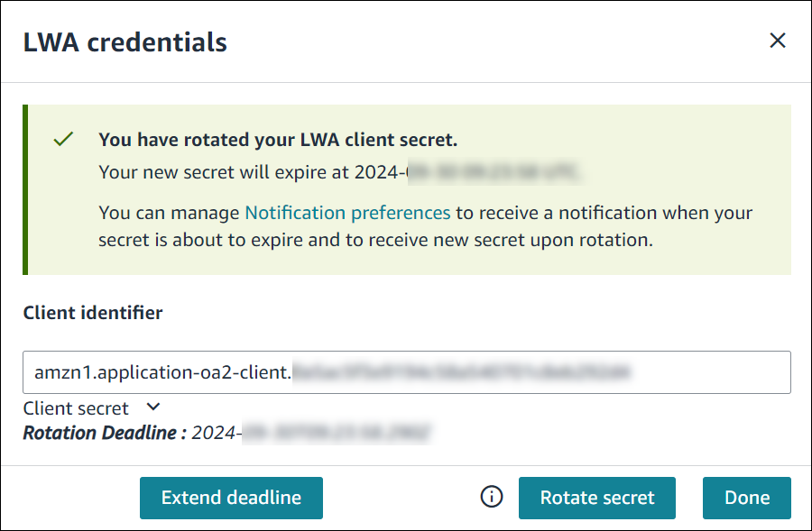This screenshot has height=531, width=812.
Task: Click the Client identifier heading label
Action: pyautogui.click(x=93, y=313)
